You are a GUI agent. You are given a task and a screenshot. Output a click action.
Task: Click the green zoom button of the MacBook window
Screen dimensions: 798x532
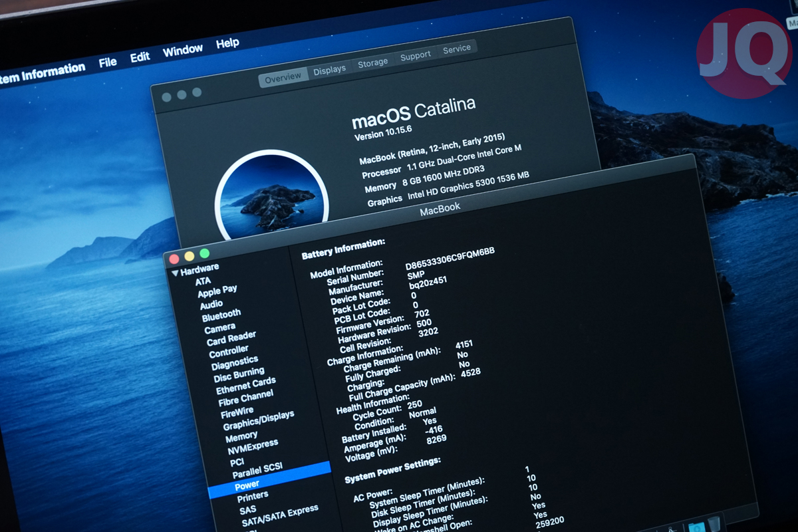(204, 253)
